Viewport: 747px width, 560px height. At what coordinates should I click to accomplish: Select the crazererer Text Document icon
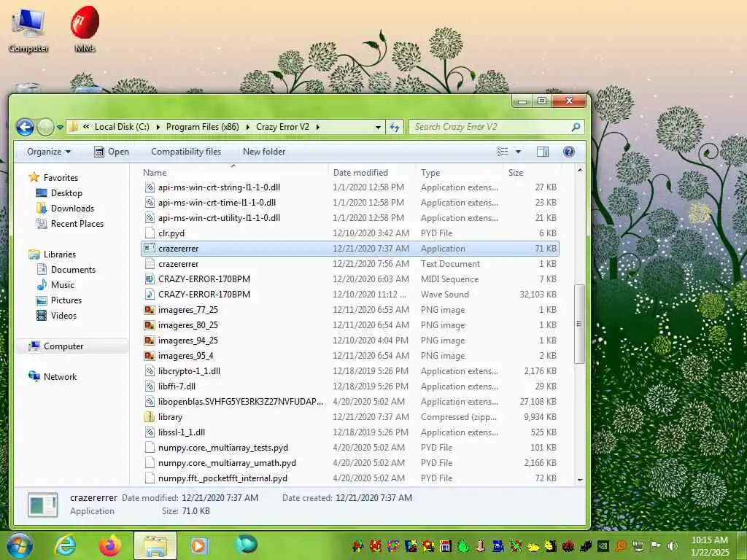pyautogui.click(x=150, y=263)
